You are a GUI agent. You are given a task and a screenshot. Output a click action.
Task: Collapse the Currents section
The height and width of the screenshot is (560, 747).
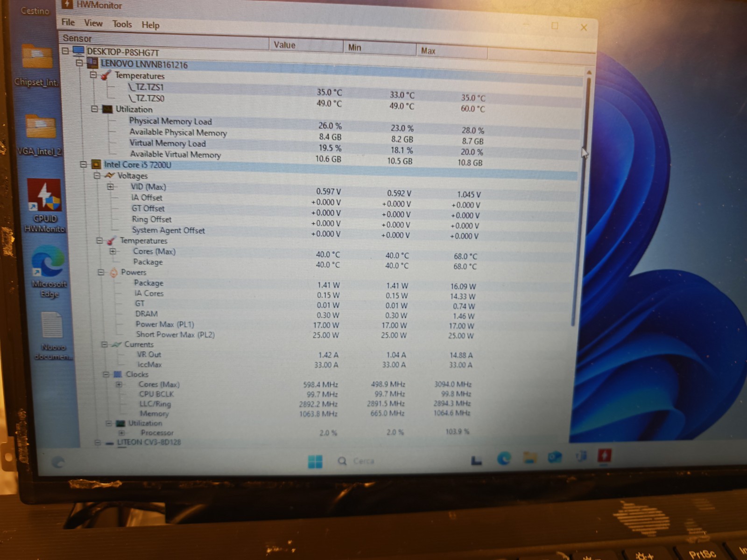point(105,344)
